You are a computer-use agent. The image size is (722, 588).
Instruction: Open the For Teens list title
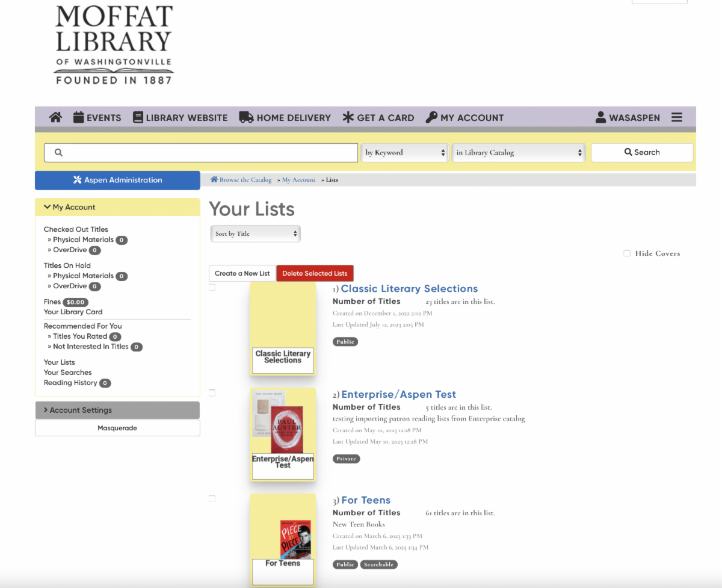click(366, 501)
